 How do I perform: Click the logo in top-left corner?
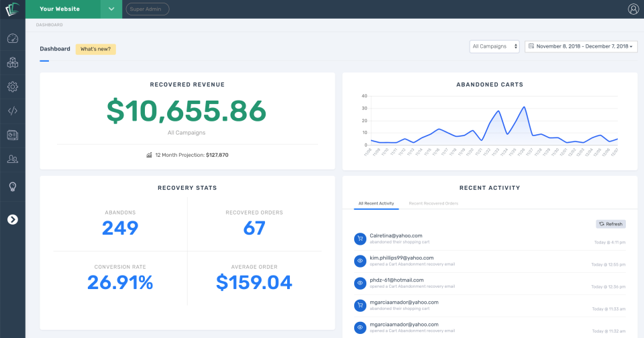point(12,9)
